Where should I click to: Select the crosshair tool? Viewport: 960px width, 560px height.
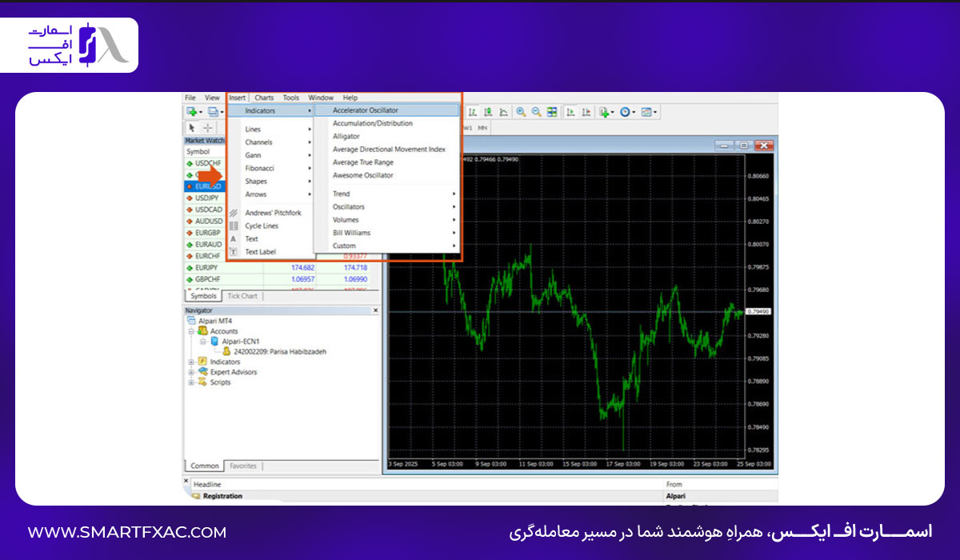pyautogui.click(x=208, y=127)
